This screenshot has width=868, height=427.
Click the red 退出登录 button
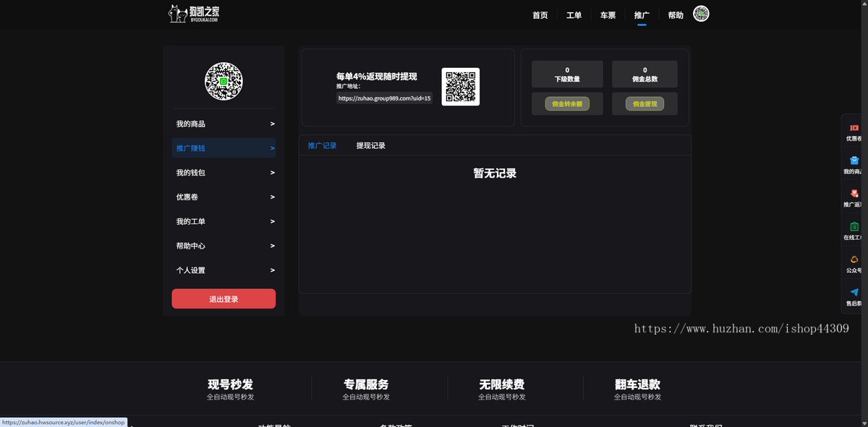click(x=224, y=298)
